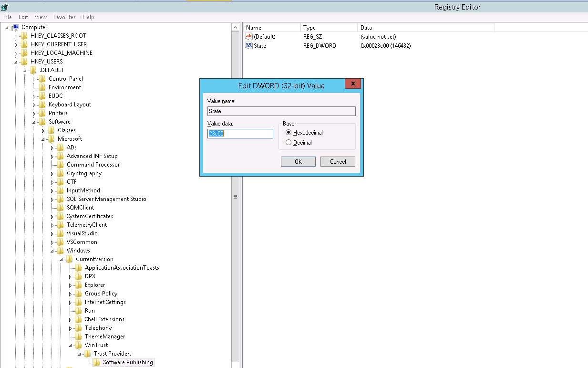
Task: Select the Group Policy tree key
Action: [101, 294]
